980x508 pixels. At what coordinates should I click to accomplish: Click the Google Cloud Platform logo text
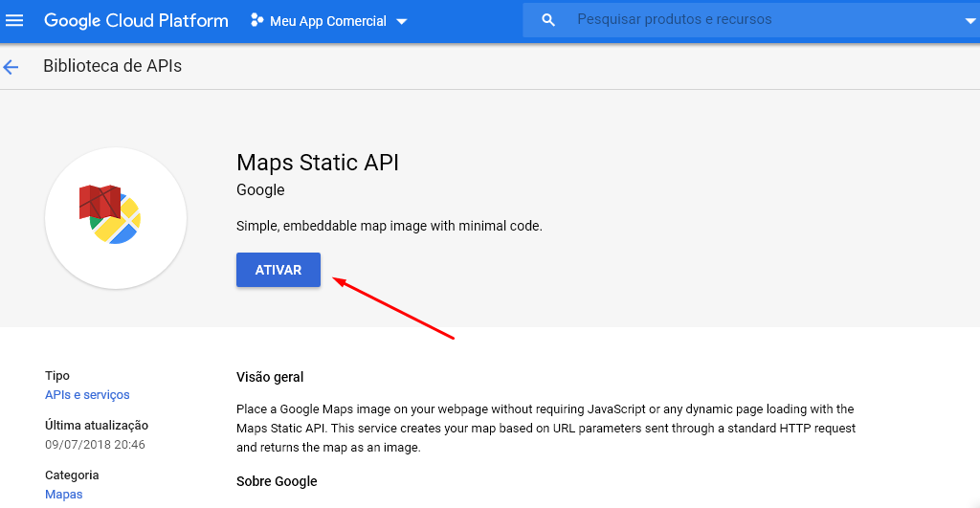pos(136,21)
